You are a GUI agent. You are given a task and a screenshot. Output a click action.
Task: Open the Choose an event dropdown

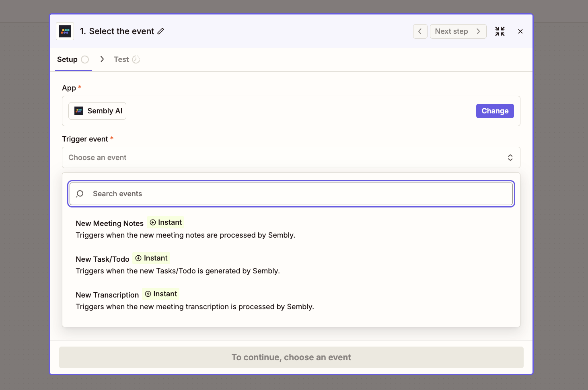click(x=291, y=158)
